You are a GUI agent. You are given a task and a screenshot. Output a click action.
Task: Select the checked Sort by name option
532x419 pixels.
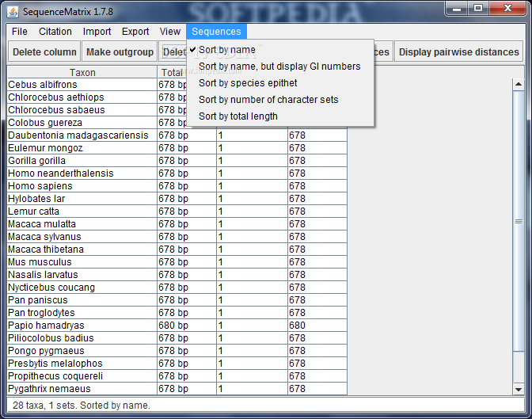(x=280, y=50)
